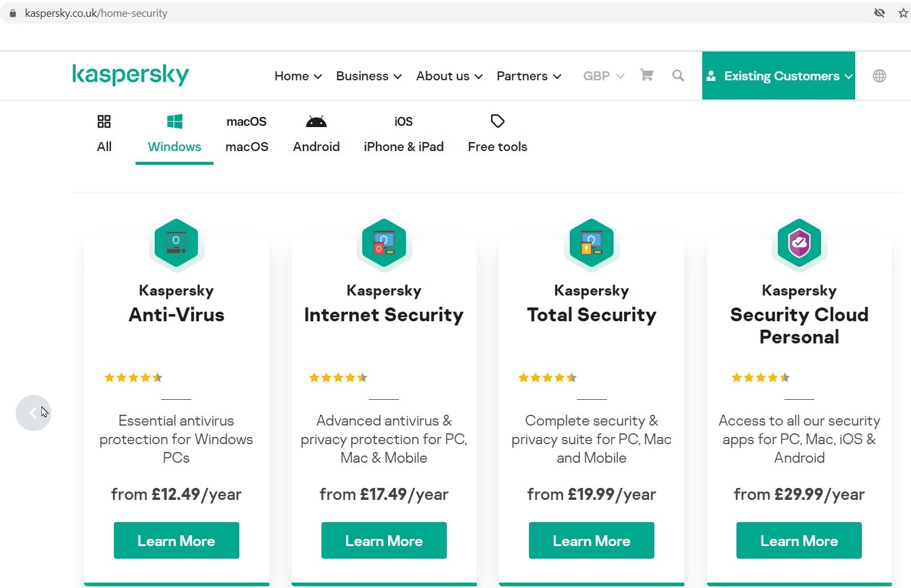Expand the Existing Customers dropdown
Viewport: 911px width, 588px height.
[778, 76]
